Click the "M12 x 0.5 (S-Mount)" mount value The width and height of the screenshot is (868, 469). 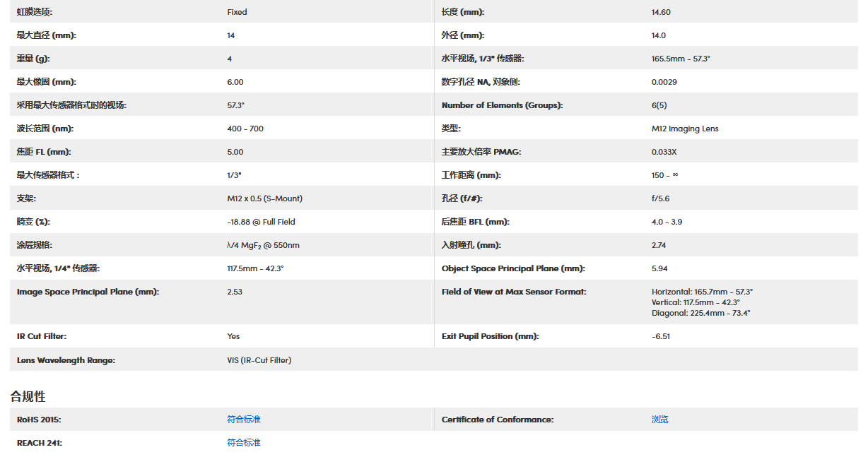[x=264, y=198]
